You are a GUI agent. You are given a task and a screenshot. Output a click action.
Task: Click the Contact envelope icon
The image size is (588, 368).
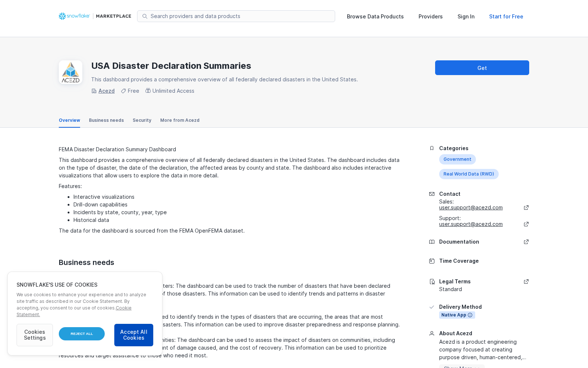432,194
